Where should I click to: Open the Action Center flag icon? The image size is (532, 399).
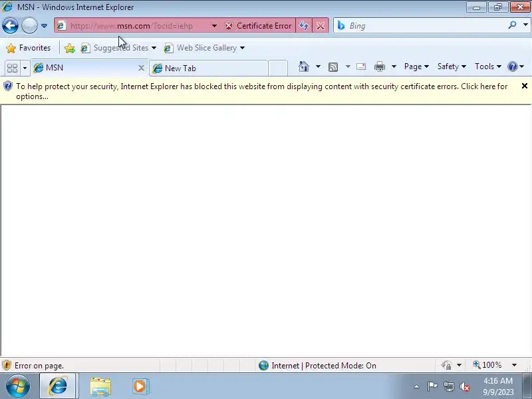pyautogui.click(x=432, y=386)
